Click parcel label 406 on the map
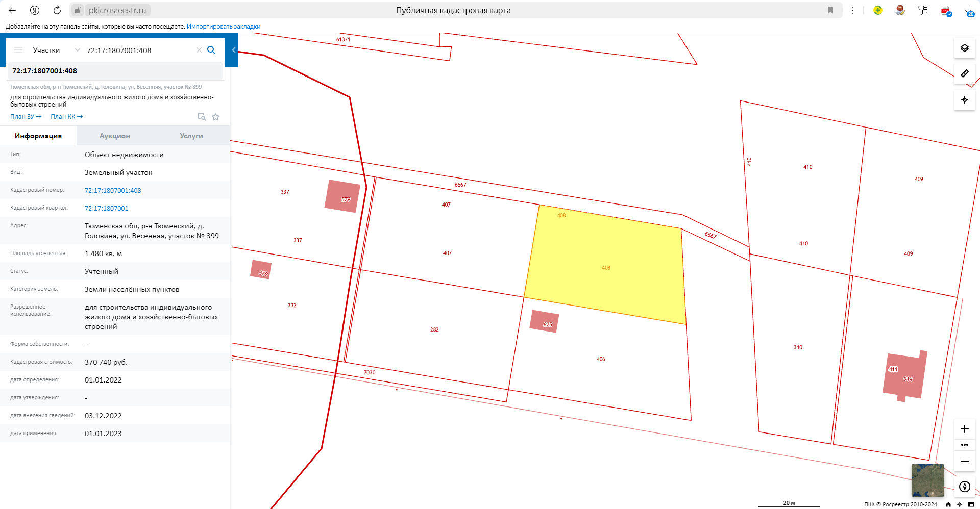Viewport: 980px width, 509px height. 601,359
